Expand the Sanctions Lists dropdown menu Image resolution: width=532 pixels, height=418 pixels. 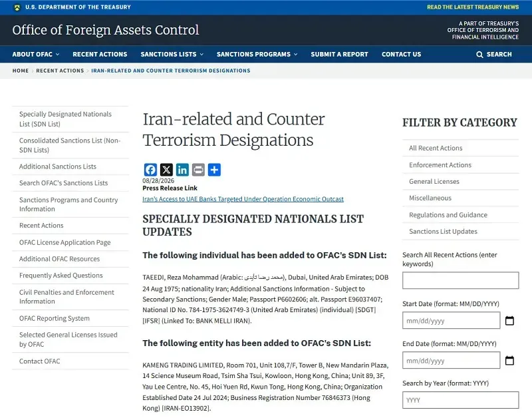click(x=172, y=55)
